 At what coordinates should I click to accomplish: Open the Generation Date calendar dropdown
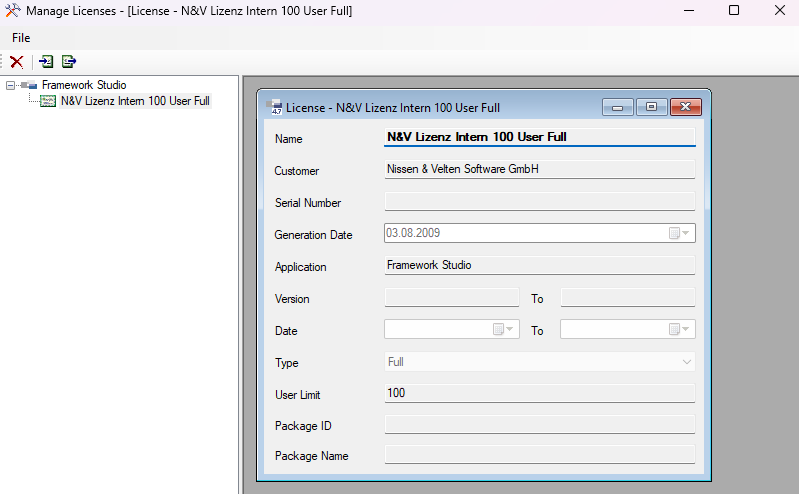(x=679, y=233)
